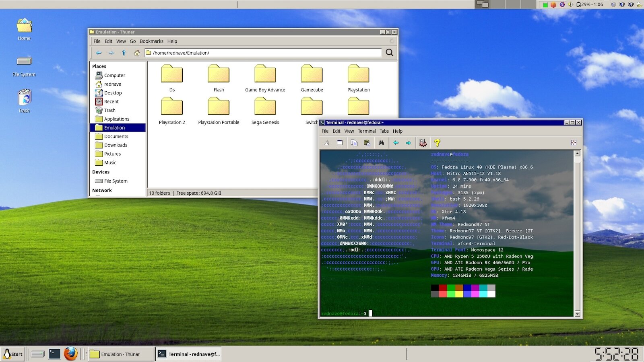Go to home folder in Thunar toolbar
644x362 pixels.
coord(137,53)
